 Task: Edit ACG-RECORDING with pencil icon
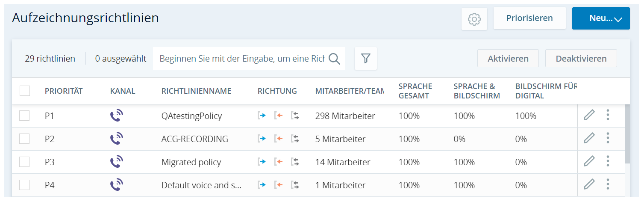(589, 138)
